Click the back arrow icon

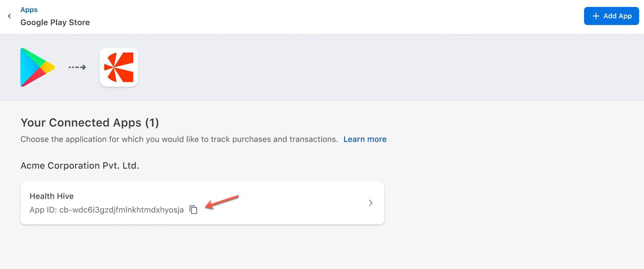9,16
